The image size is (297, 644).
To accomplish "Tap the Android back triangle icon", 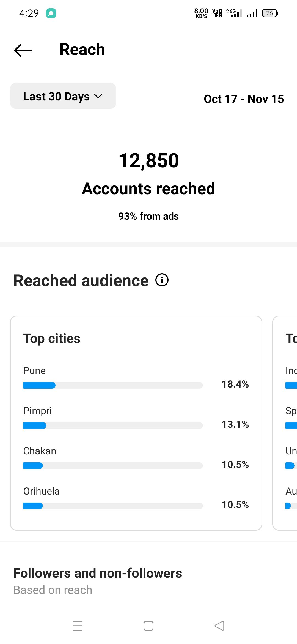I will (x=219, y=626).
